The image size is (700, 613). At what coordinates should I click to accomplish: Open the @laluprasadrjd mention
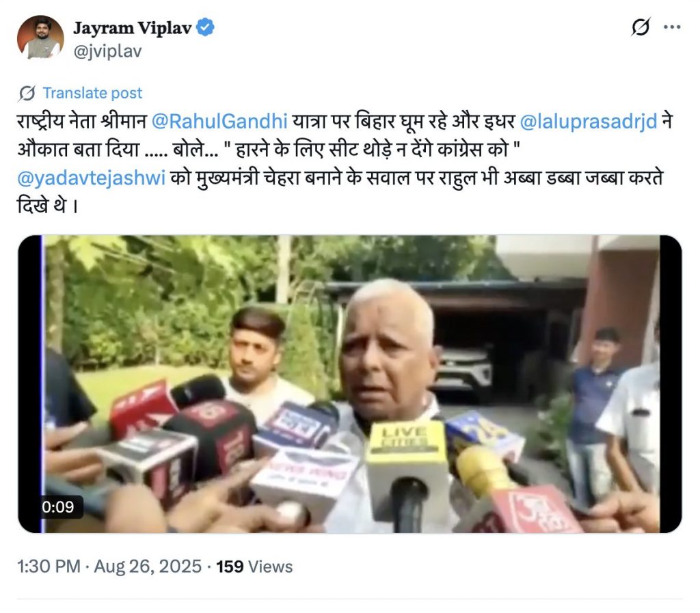tap(589, 122)
